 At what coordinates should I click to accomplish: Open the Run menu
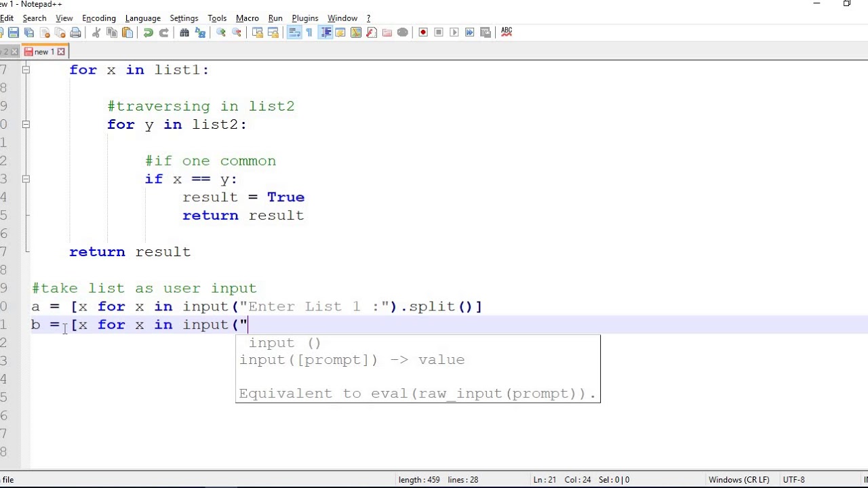click(275, 18)
